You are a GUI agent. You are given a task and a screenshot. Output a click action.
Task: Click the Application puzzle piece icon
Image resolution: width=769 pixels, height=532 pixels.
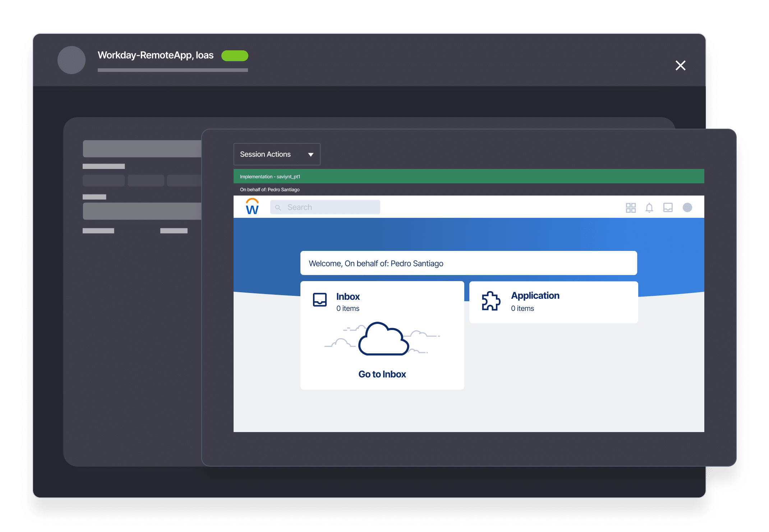click(x=491, y=301)
